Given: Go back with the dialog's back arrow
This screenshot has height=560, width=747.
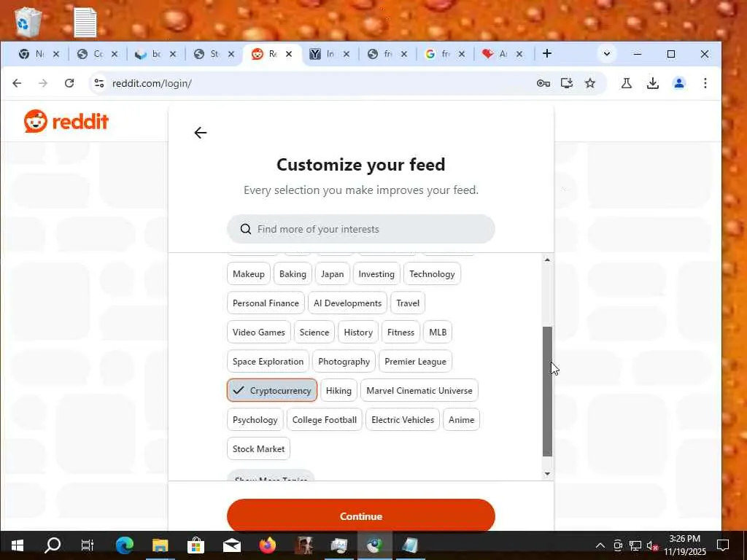Looking at the screenshot, I should [201, 133].
